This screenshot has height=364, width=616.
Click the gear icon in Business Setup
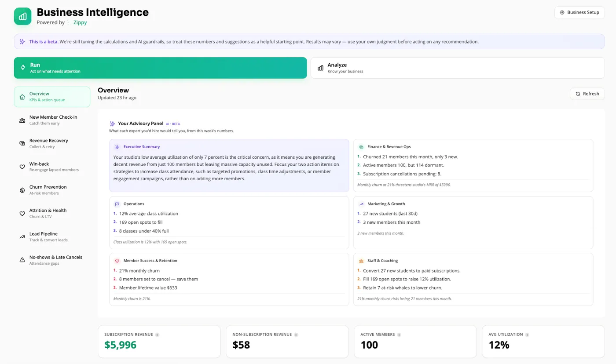562,12
